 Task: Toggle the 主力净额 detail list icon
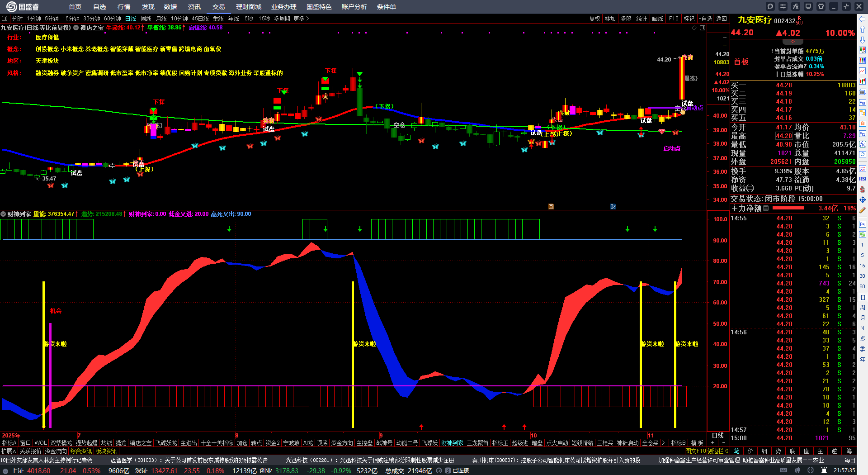[766, 208]
